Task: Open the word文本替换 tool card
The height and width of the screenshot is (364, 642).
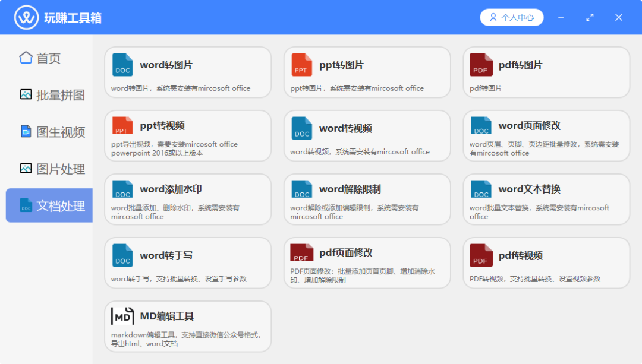Action: pyautogui.click(x=546, y=198)
